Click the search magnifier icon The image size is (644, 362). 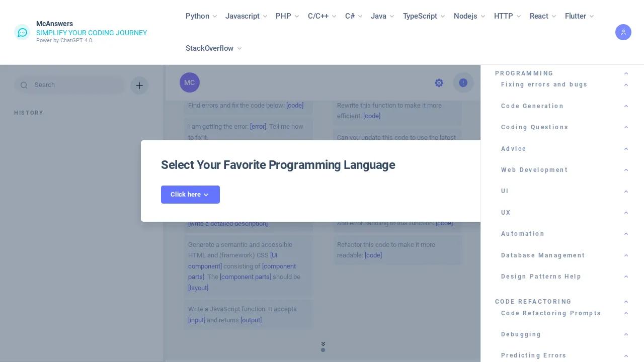(24, 85)
